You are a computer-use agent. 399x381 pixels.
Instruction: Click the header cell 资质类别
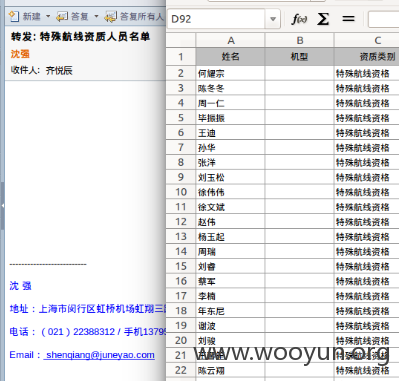tap(367, 57)
